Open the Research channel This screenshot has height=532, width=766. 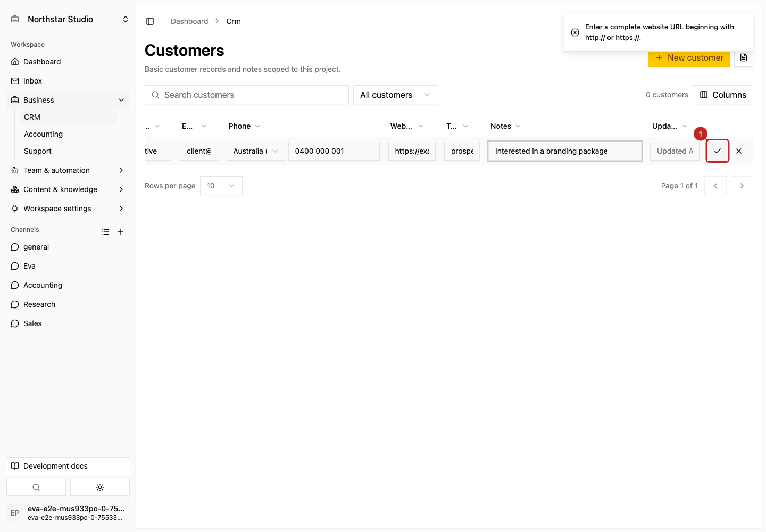click(68, 304)
